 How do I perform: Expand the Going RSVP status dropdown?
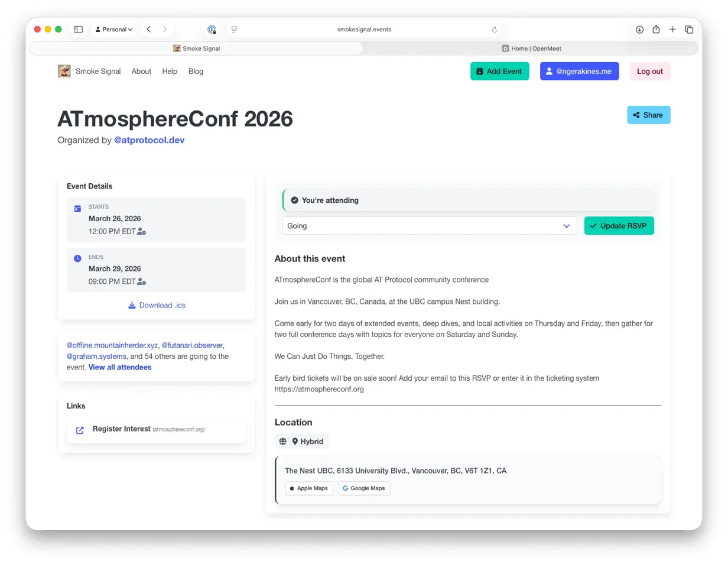tap(429, 226)
